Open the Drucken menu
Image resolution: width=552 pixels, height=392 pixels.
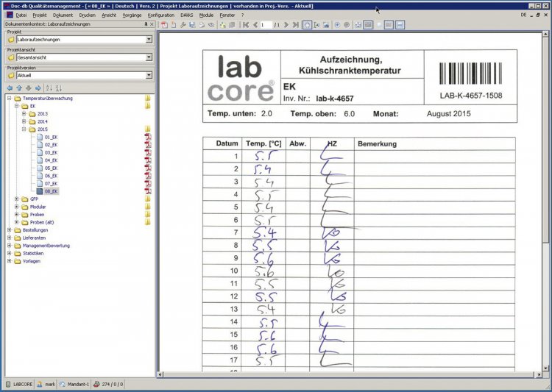pyautogui.click(x=88, y=15)
